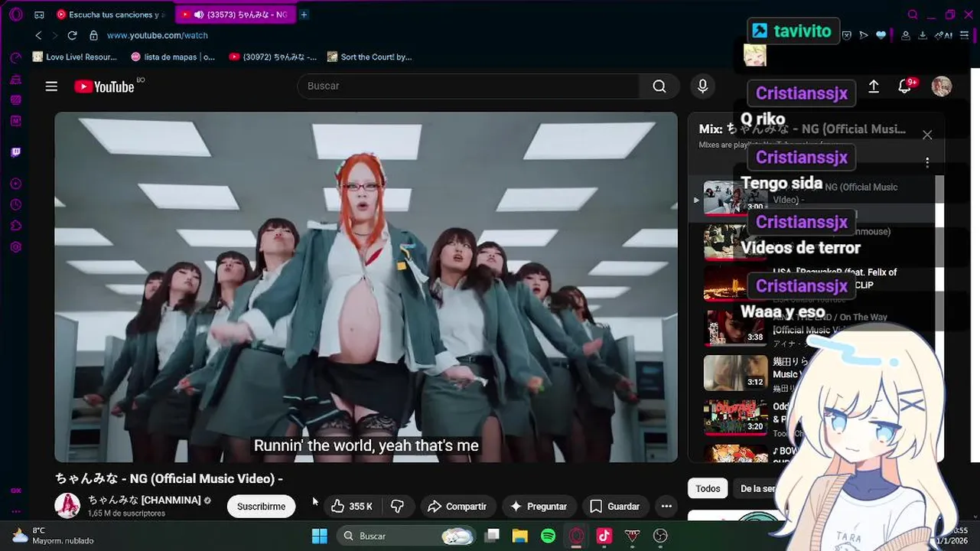Click the Suscribirme subscribe button
Image resolution: width=980 pixels, height=551 pixels.
(261, 507)
